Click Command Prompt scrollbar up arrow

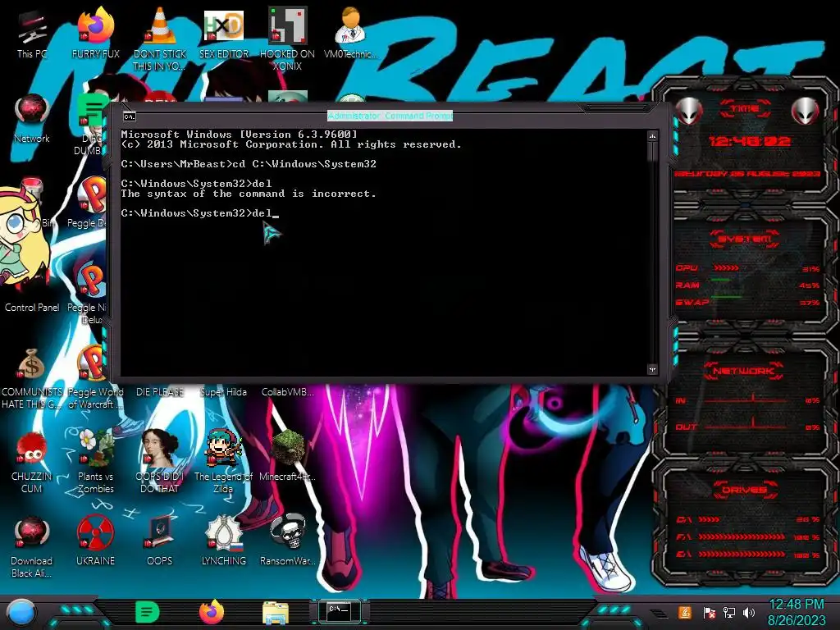coord(652,137)
